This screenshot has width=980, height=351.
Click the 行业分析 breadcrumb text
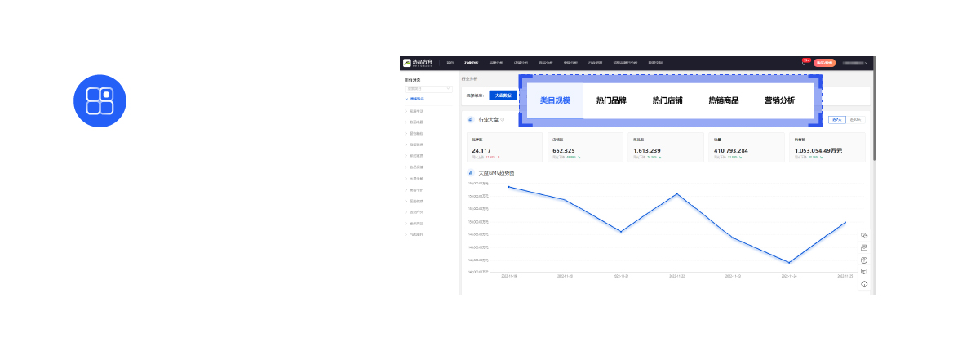470,79
